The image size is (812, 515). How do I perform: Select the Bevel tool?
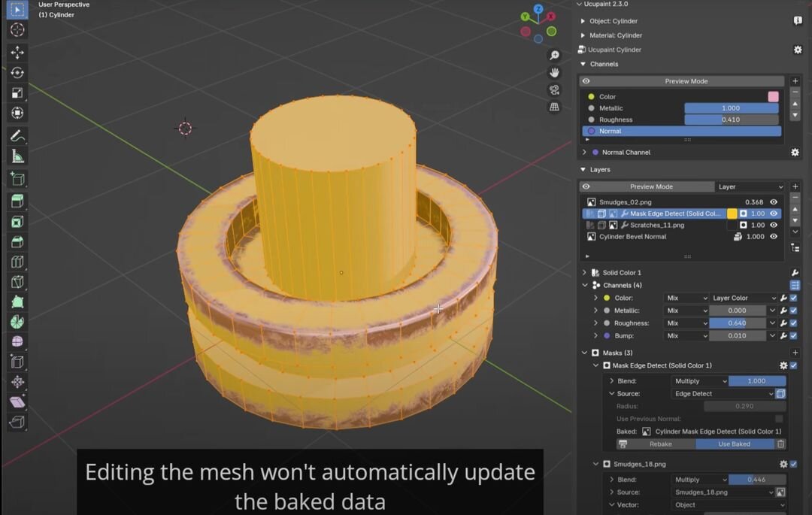point(17,242)
